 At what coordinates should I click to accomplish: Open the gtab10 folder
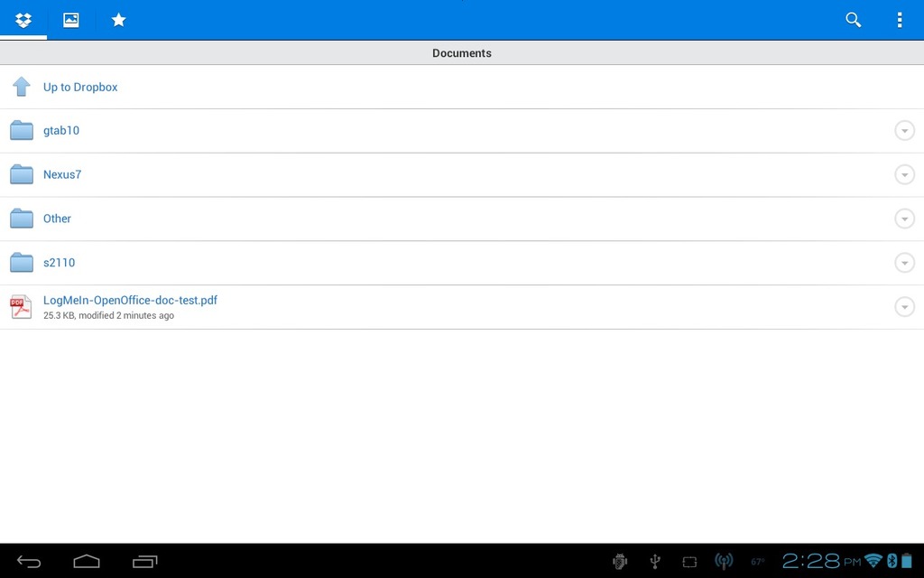coord(61,131)
